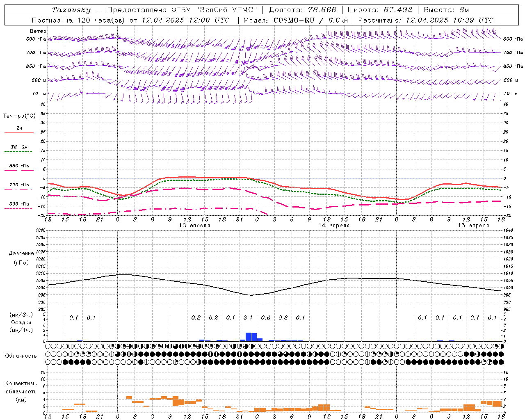This screenshot has height=420, width=525.
Task: Select the "Широта: 67.492" header field
Action: [x=380, y=10]
